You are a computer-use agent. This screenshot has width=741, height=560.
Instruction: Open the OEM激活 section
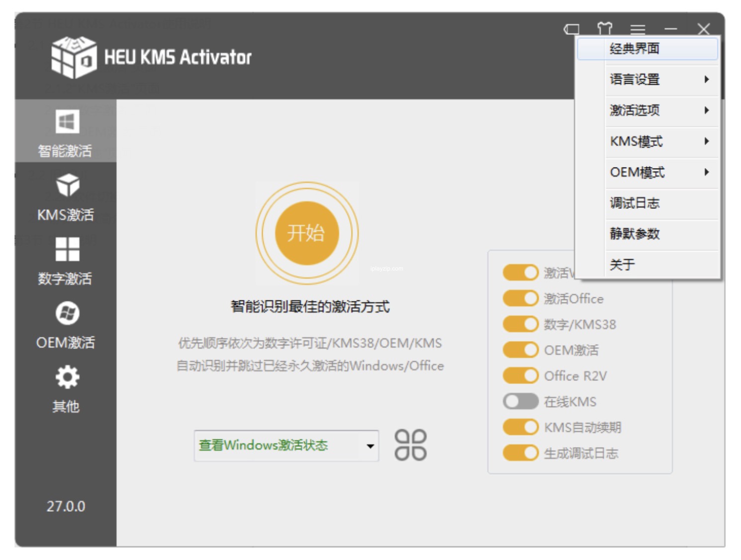pos(66,325)
